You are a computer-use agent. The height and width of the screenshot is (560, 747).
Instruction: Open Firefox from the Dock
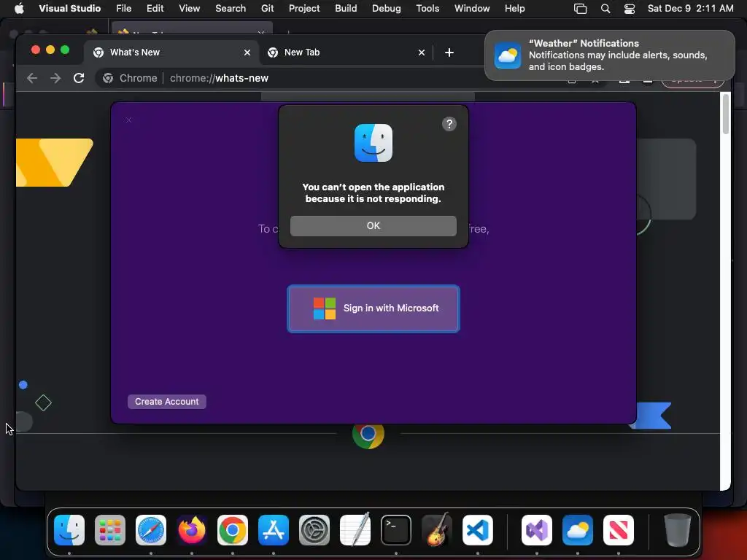click(x=192, y=530)
